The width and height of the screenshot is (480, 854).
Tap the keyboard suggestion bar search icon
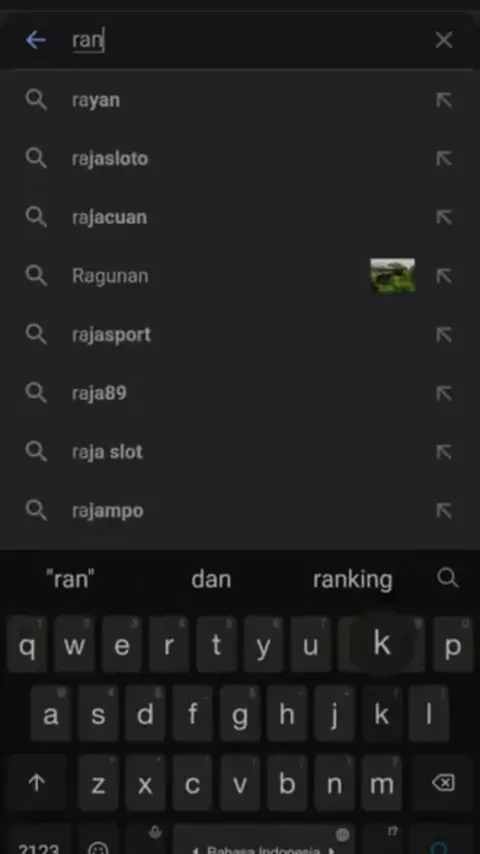[447, 578]
